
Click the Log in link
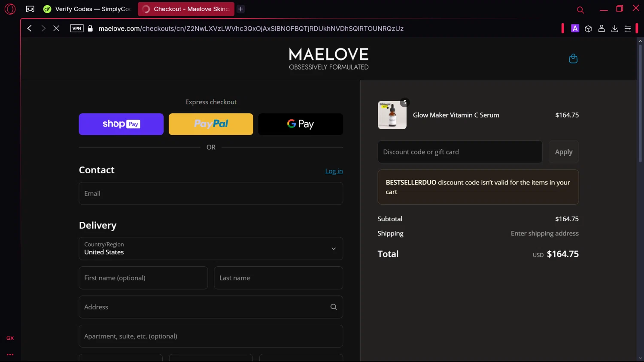click(x=334, y=171)
